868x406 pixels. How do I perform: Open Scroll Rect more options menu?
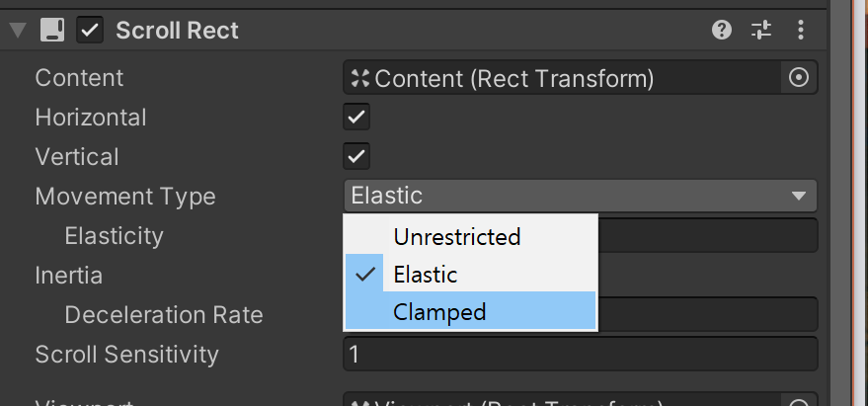click(800, 31)
